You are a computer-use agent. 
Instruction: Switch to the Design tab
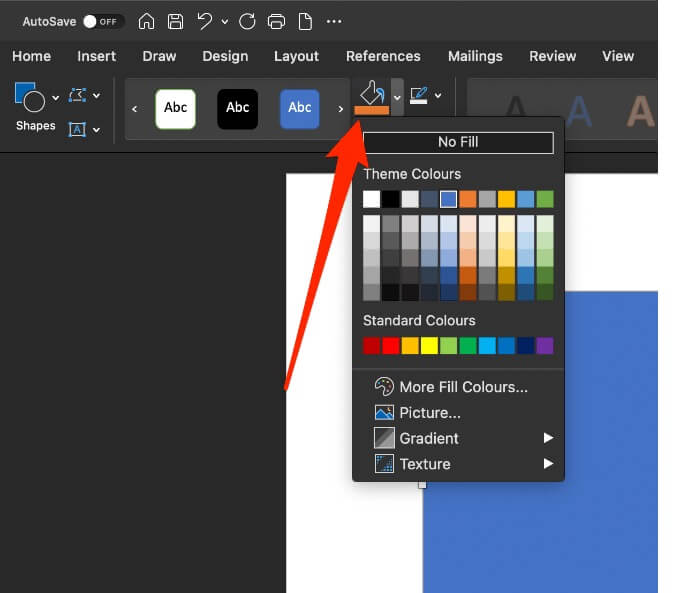pyautogui.click(x=225, y=56)
